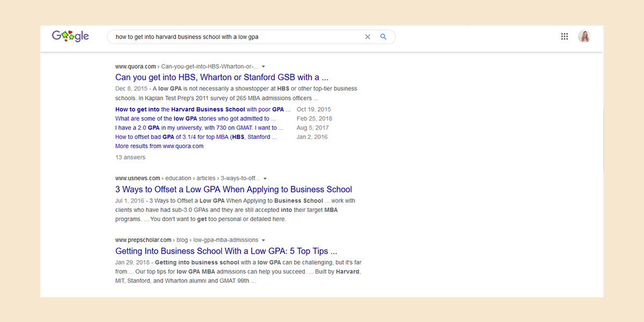Click the 'Oct 19, 2015' date
Screen dimensions: 644x322
[x=314, y=109]
